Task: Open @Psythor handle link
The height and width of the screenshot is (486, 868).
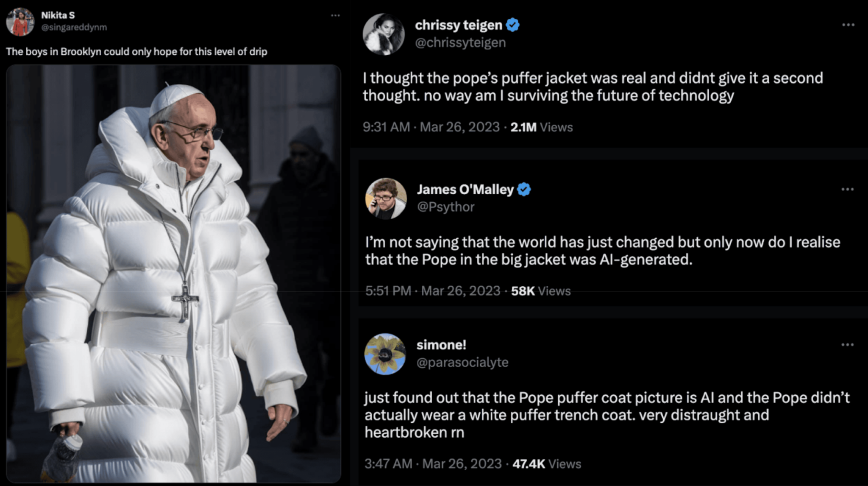Action: pyautogui.click(x=445, y=207)
